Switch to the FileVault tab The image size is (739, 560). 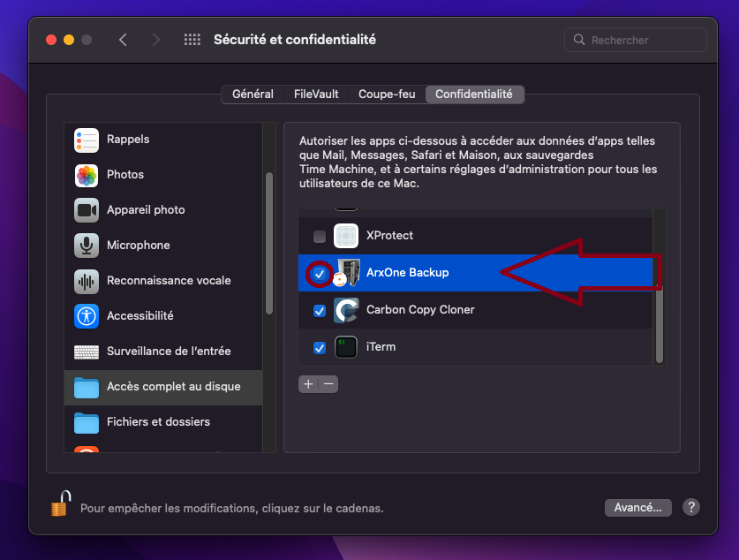click(315, 94)
